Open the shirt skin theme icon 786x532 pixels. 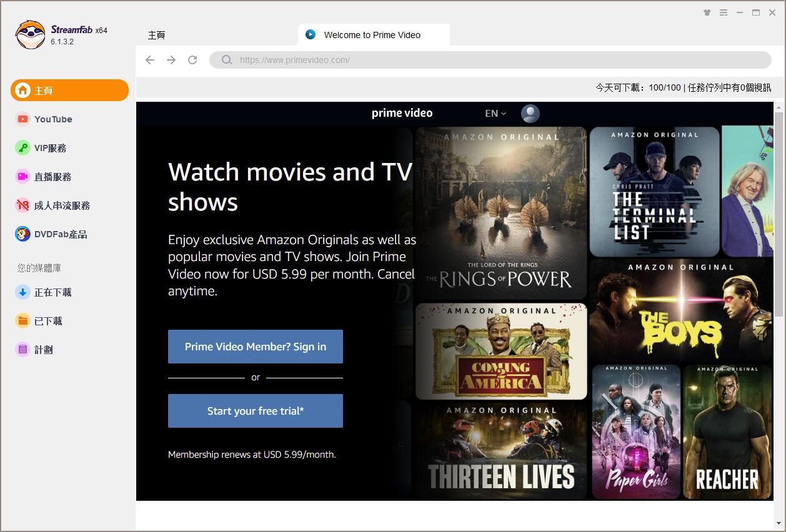[707, 12]
